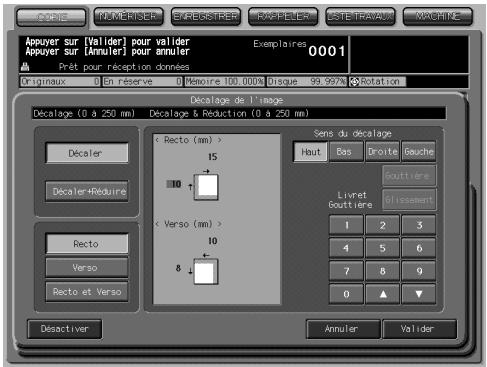Select the Décaler mode
487x367 pixels.
point(87,153)
